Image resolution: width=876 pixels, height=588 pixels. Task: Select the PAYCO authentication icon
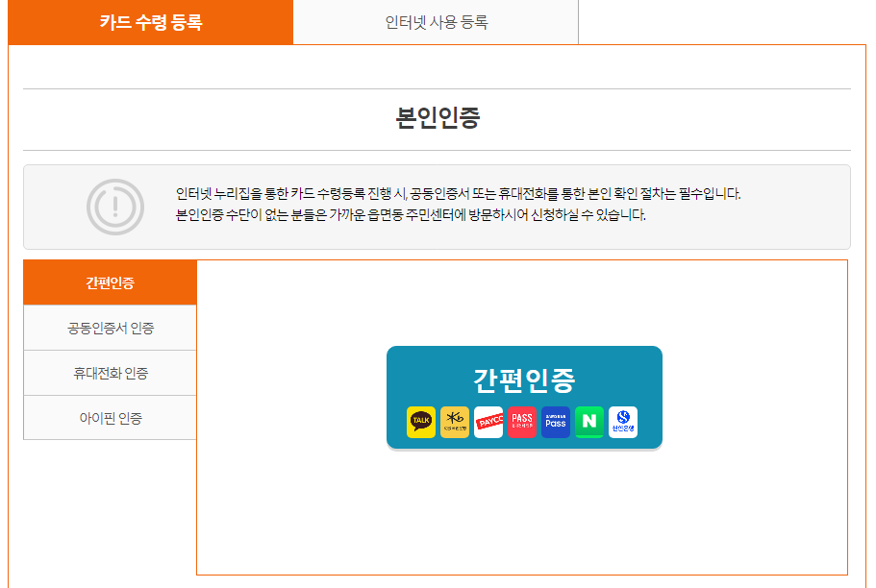(488, 421)
